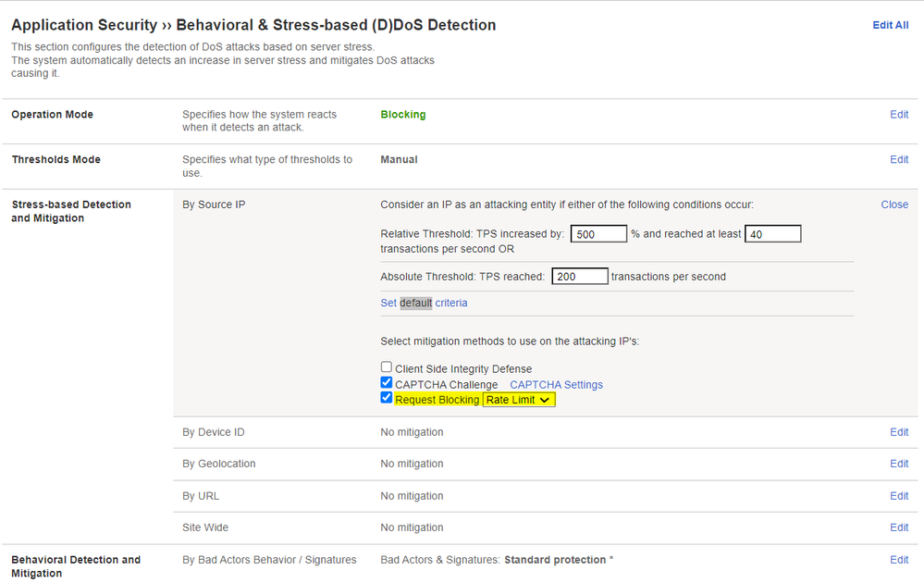Close the By Source IP section

click(894, 205)
